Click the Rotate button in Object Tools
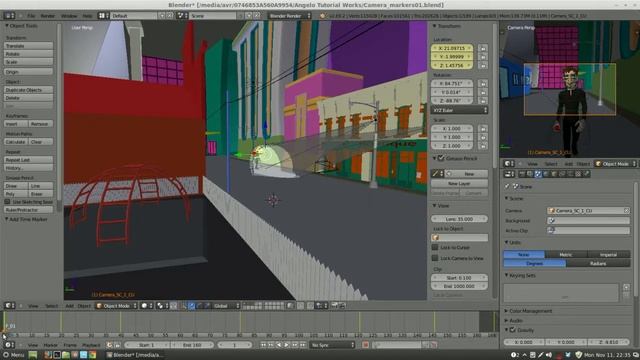Screen dimensions: 640x360 29,54
